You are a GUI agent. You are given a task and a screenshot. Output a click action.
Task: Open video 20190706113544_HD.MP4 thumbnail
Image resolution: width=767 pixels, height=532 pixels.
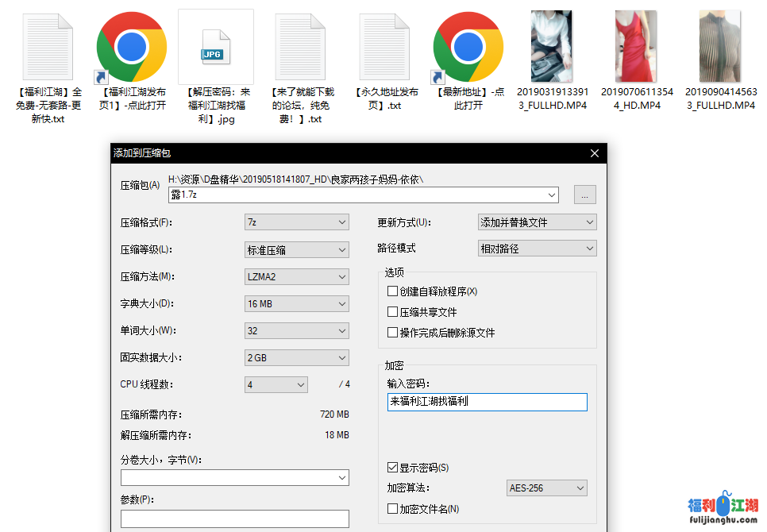pos(637,46)
